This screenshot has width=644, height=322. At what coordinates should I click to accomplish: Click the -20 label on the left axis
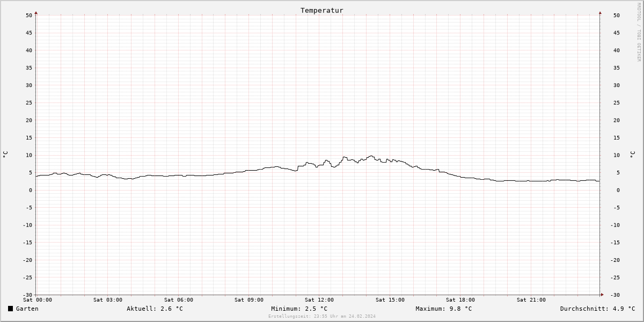tap(27, 260)
